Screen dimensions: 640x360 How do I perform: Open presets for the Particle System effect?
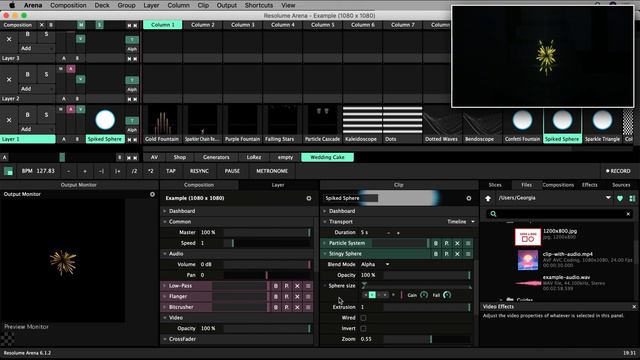pos(447,243)
